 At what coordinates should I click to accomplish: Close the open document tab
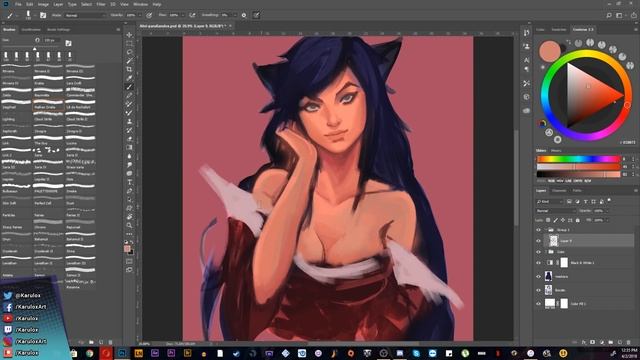(x=230, y=26)
